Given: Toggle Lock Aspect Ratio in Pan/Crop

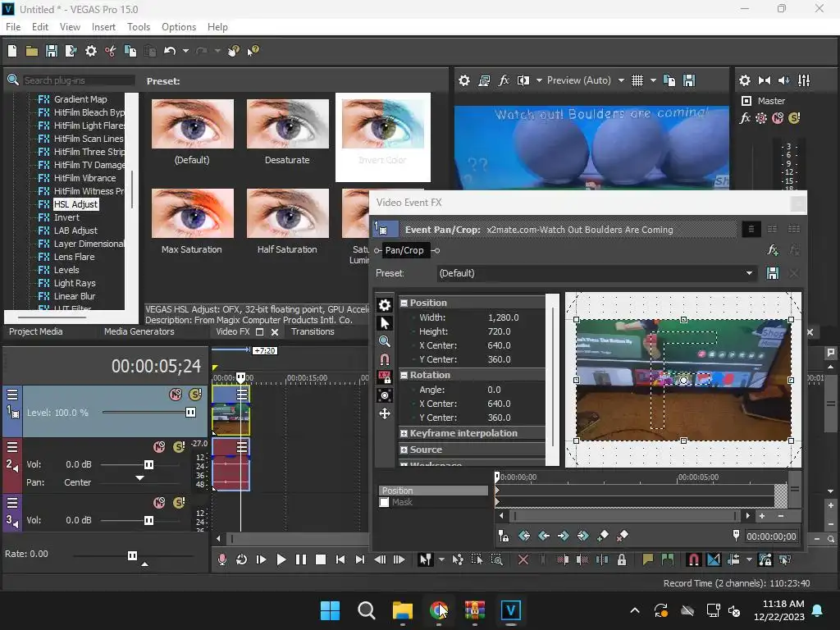Looking at the screenshot, I should click(x=385, y=377).
